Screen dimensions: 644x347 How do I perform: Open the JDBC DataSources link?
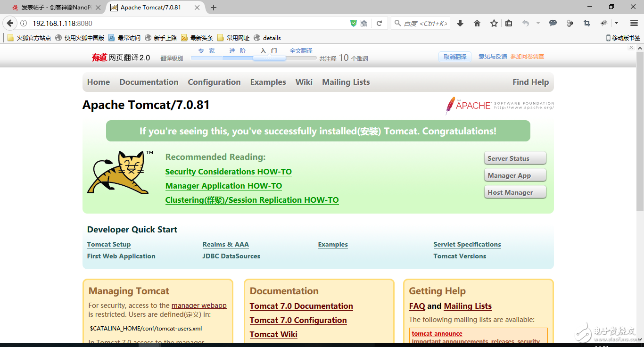[x=231, y=256]
